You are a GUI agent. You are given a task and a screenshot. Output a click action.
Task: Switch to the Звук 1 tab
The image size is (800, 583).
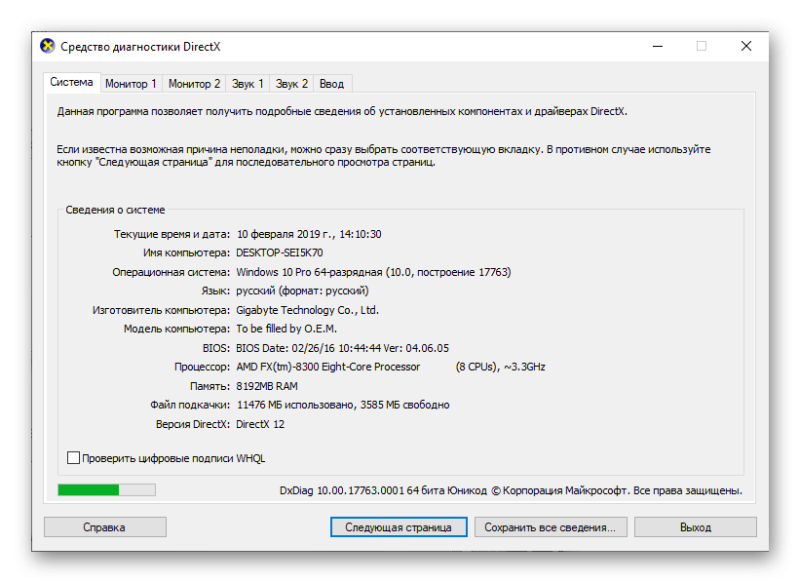[247, 84]
